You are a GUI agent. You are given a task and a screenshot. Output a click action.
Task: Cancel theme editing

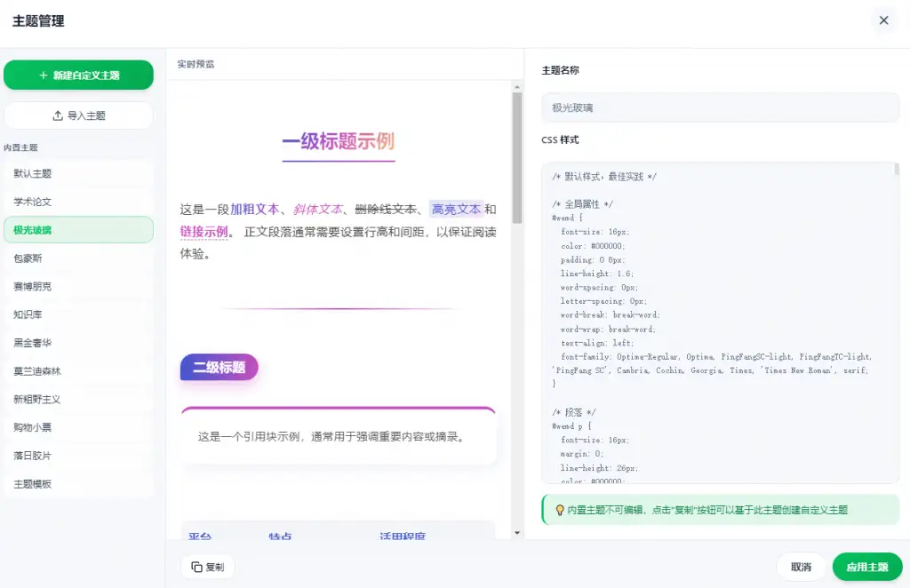pyautogui.click(x=801, y=567)
